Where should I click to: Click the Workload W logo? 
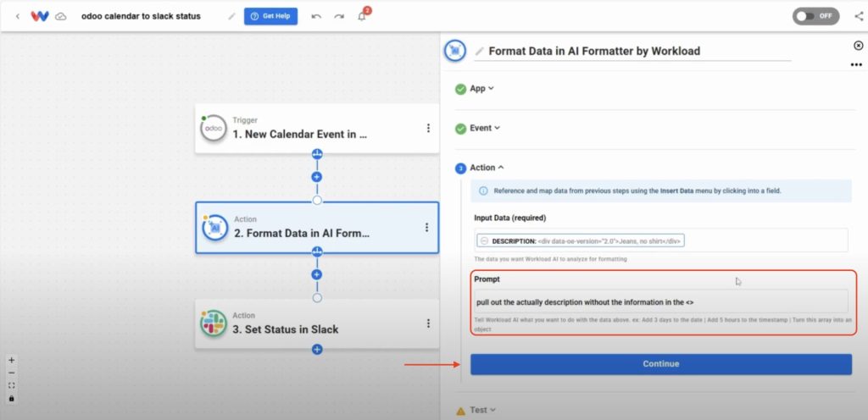40,17
